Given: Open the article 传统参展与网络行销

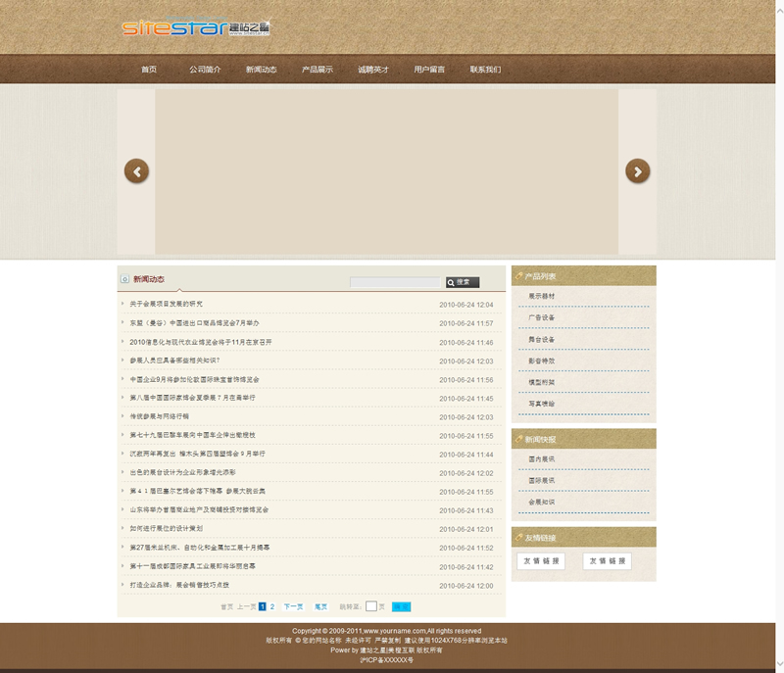Looking at the screenshot, I should 160,417.
